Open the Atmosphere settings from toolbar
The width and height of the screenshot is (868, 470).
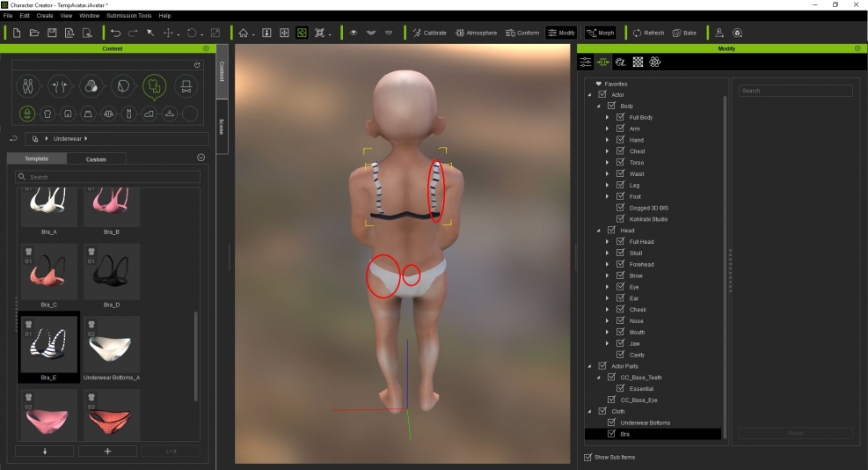(476, 33)
